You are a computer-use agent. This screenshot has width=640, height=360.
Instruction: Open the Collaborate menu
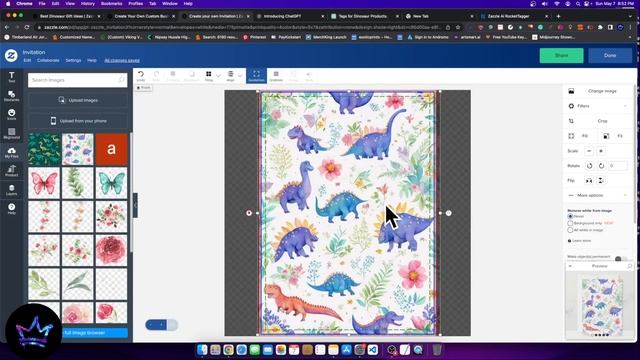(48, 60)
